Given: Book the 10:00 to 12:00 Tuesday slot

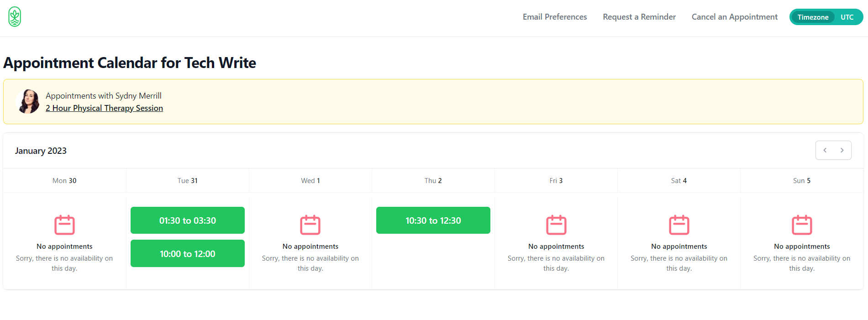Looking at the screenshot, I should click(187, 254).
